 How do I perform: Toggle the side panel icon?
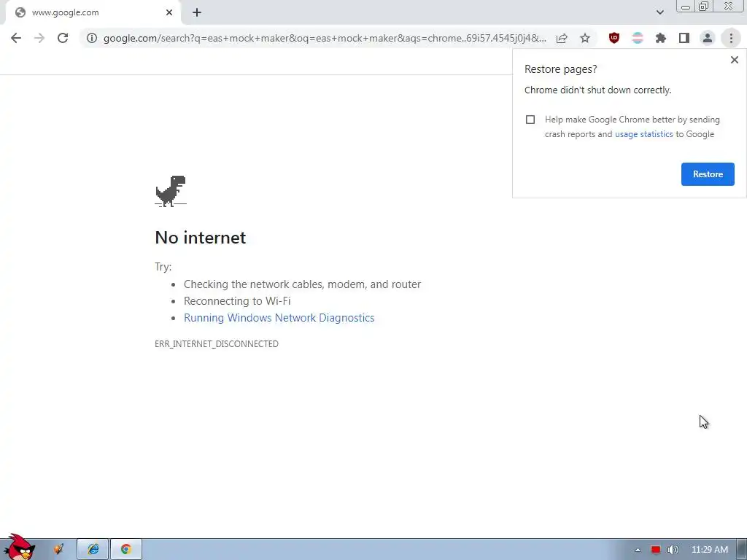pyautogui.click(x=684, y=38)
